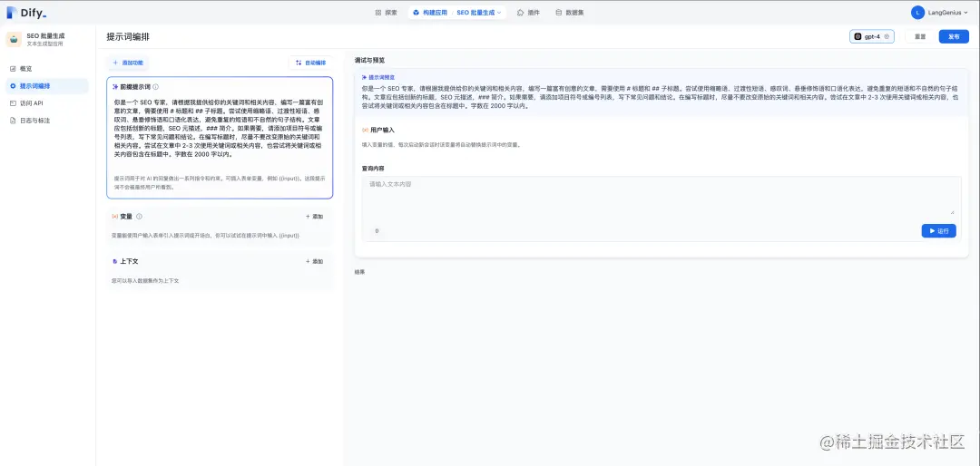The height and width of the screenshot is (466, 980).
Task: Click the 结果 results label
Action: 359,272
